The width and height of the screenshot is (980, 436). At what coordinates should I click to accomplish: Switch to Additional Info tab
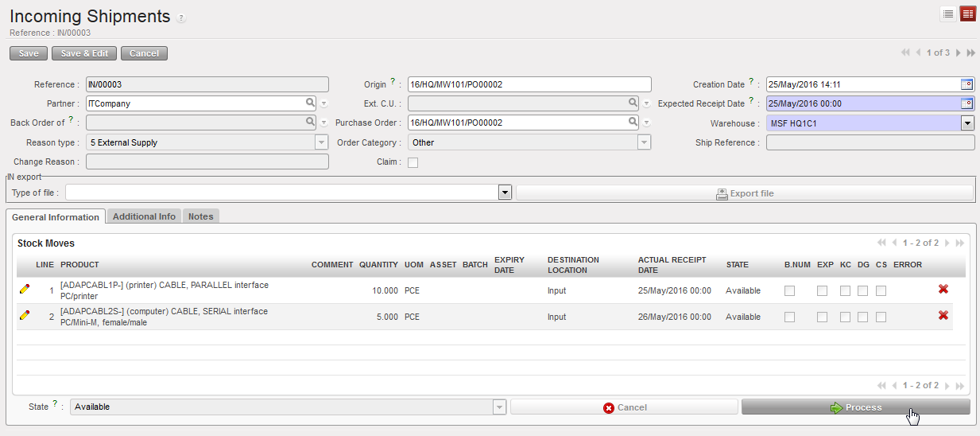click(x=144, y=216)
